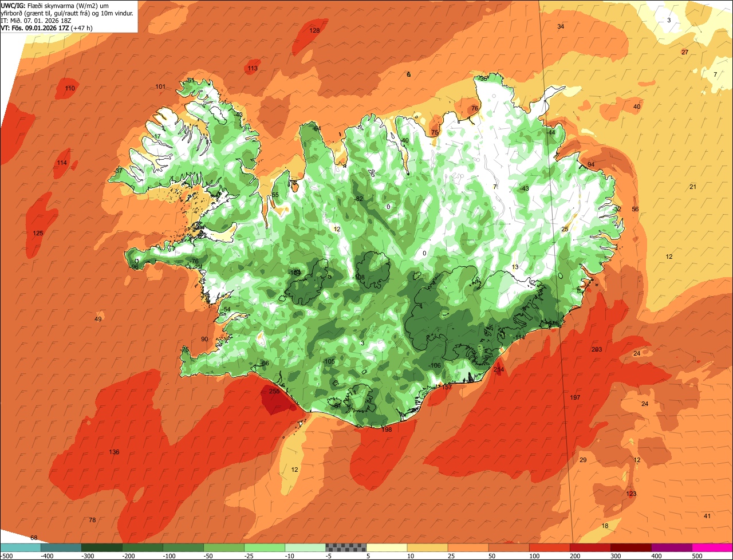Click the checkered legend swatch between -5 and 5

coord(345,547)
